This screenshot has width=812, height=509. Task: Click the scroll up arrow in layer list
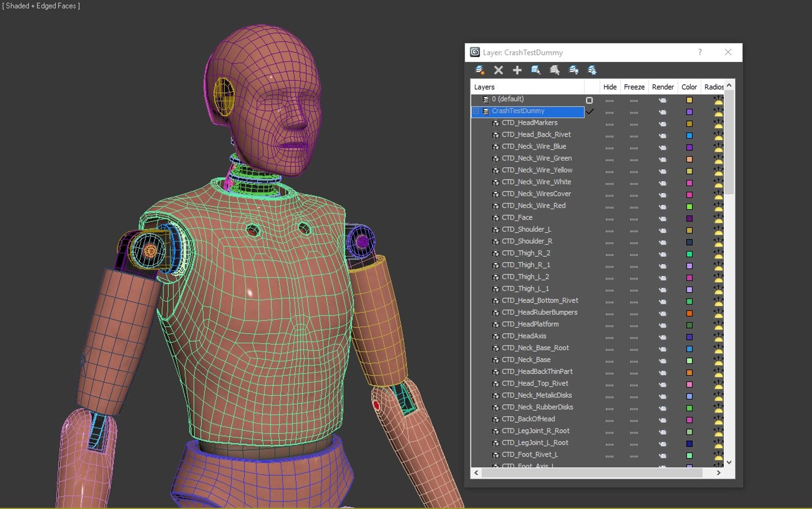(729, 85)
